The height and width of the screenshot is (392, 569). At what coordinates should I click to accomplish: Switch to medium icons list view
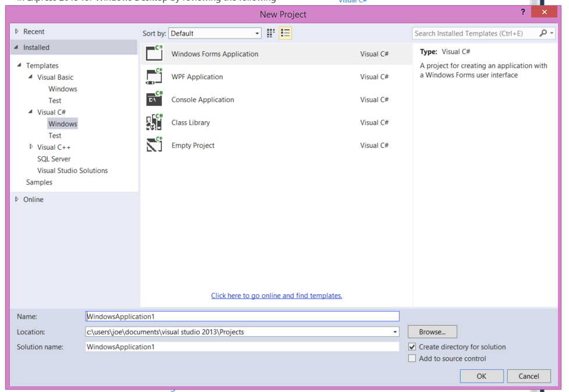pyautogui.click(x=285, y=33)
